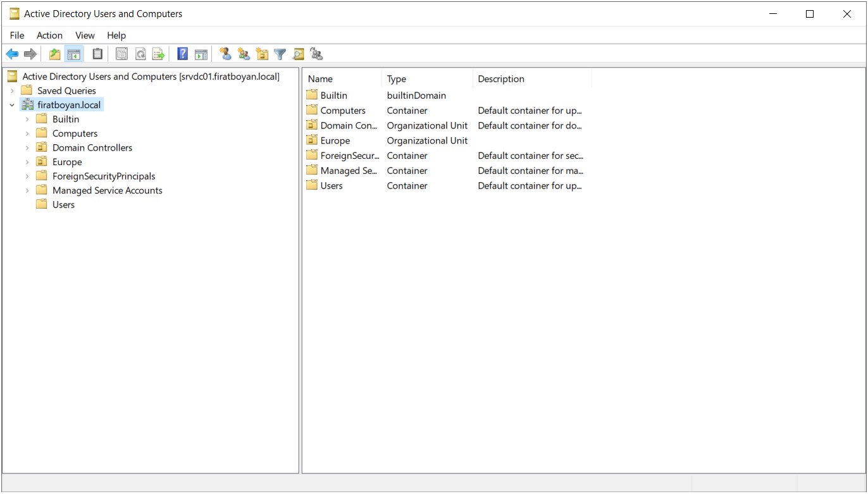This screenshot has width=868, height=494.
Task: Select ForeignSecurityPrincipals label in tree
Action: (104, 176)
